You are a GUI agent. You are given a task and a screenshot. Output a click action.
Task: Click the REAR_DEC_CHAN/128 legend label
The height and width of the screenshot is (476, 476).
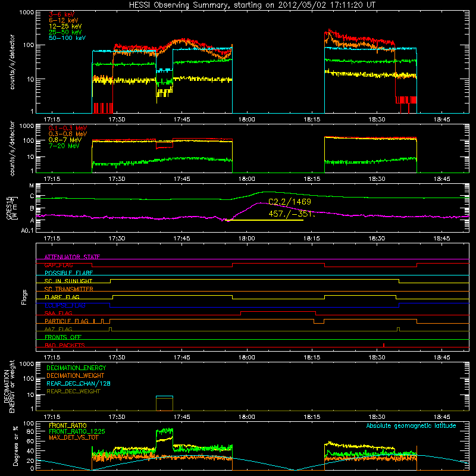point(79,383)
